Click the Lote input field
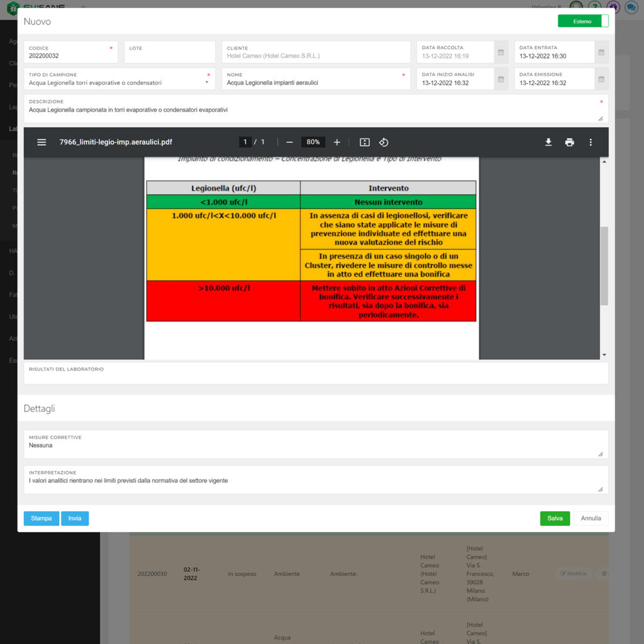Screen dimensions: 644x644 (x=170, y=52)
